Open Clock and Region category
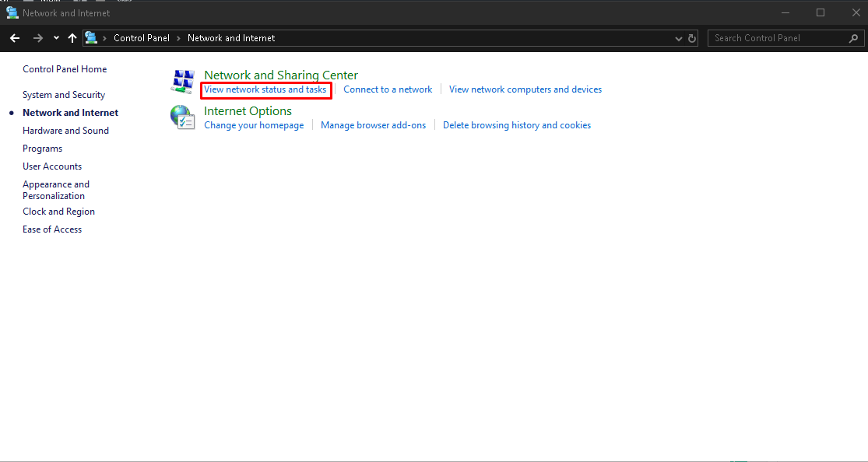Image resolution: width=868 pixels, height=462 pixels. [58, 212]
